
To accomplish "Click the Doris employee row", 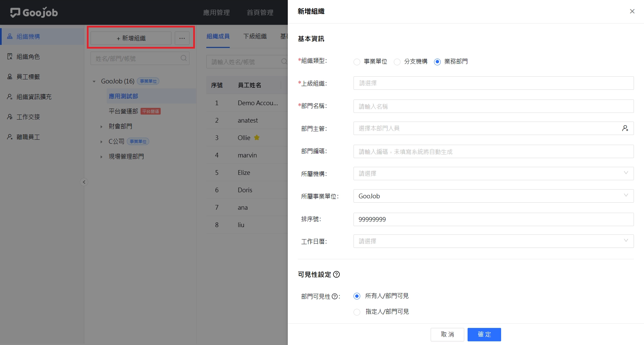I will coord(247,190).
